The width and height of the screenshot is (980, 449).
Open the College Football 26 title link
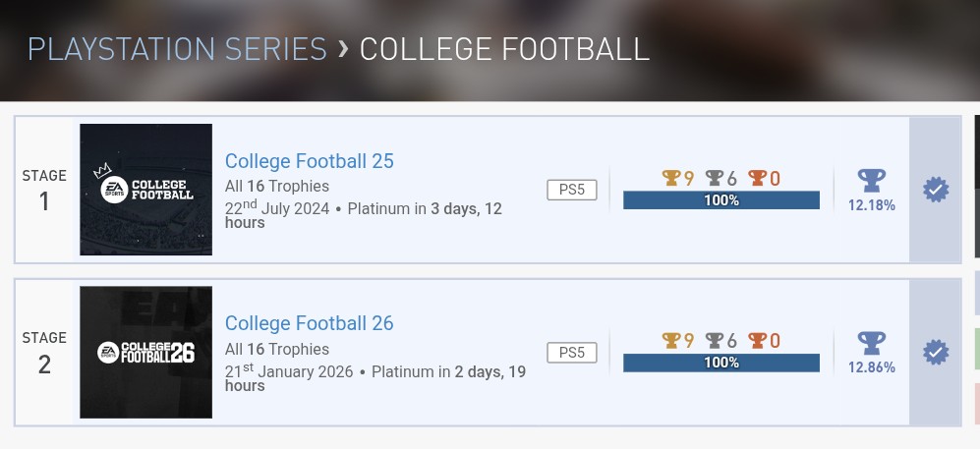(x=309, y=323)
